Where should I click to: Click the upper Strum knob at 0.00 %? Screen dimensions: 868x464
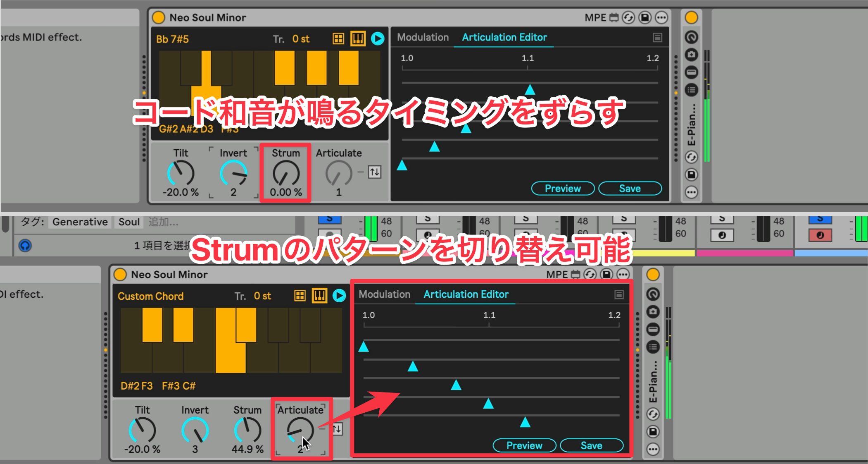point(286,173)
